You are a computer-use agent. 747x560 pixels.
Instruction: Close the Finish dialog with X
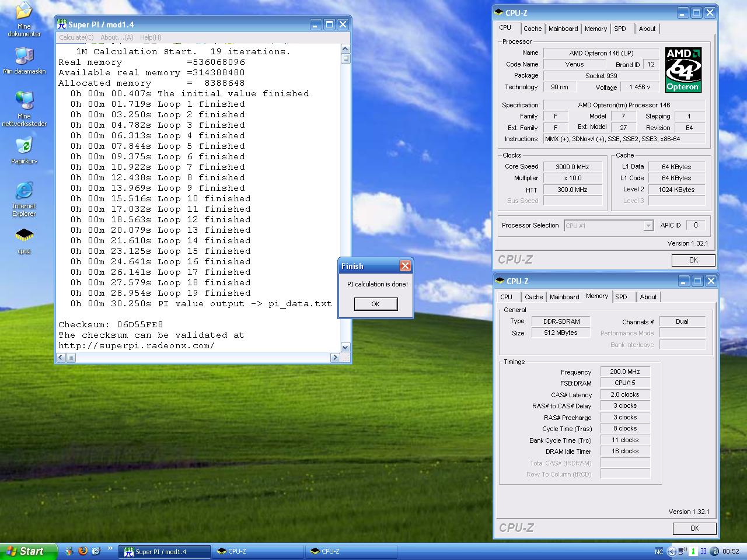pyautogui.click(x=405, y=266)
